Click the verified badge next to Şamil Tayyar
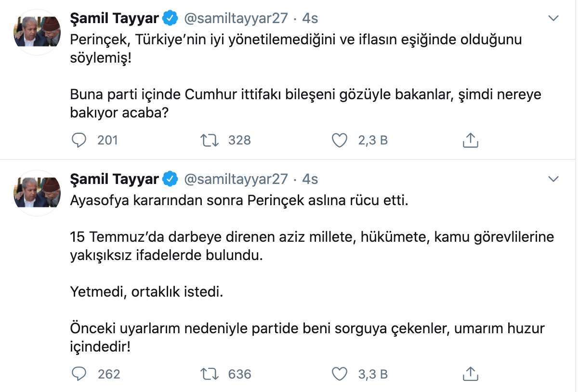The width and height of the screenshot is (579, 392). coord(170,17)
